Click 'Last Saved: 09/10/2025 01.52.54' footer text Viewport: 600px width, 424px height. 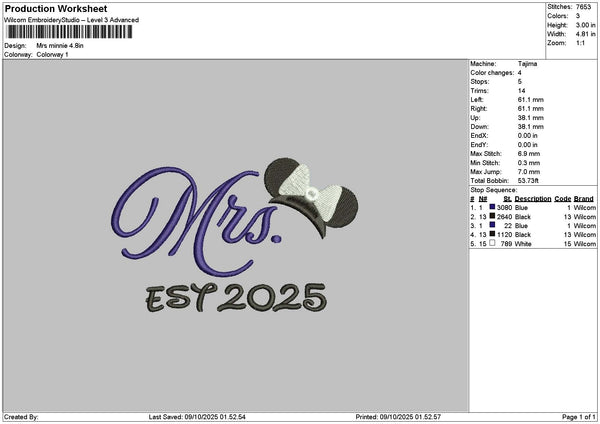(197, 417)
